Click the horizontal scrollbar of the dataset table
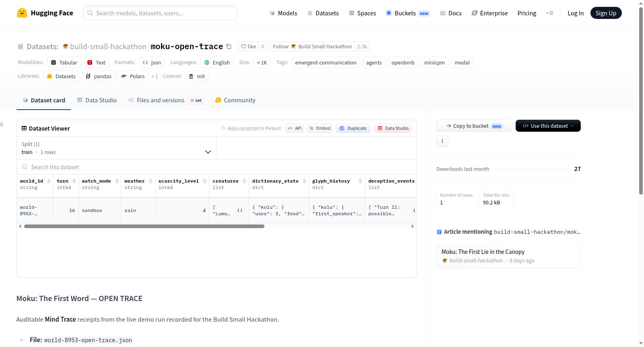 tap(144, 226)
